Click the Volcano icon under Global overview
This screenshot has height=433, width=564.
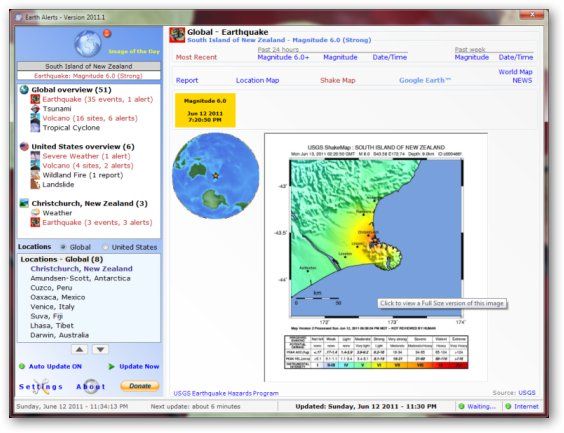[35, 118]
